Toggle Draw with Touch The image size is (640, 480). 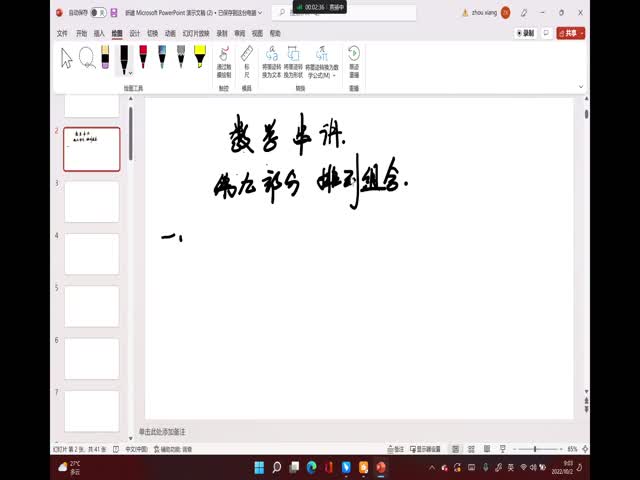coord(224,62)
